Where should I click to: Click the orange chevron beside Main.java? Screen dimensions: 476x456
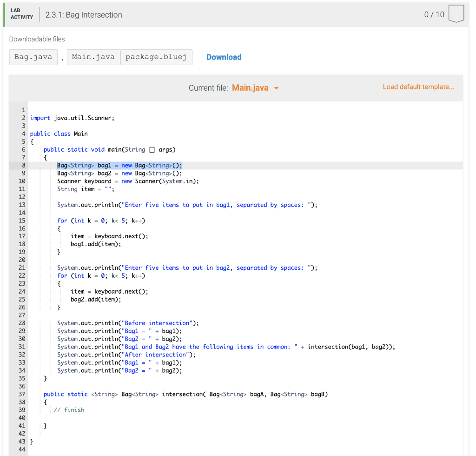(x=276, y=87)
